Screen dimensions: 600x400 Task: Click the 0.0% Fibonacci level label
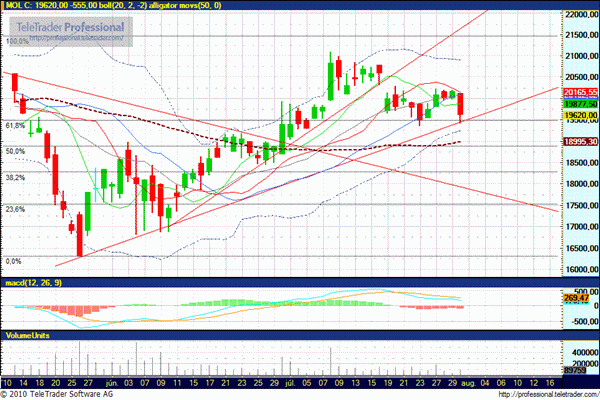coord(13,261)
